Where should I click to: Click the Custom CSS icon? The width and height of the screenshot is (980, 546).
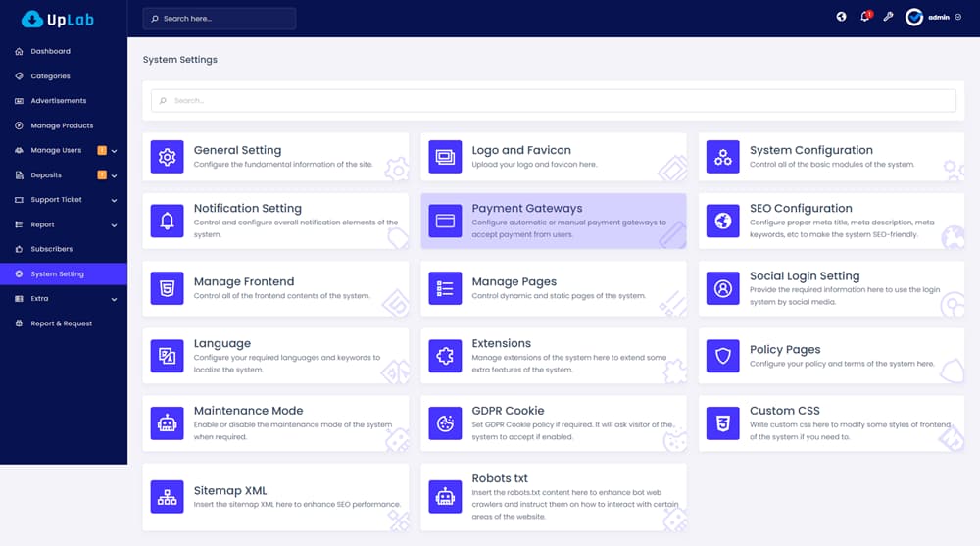(722, 423)
